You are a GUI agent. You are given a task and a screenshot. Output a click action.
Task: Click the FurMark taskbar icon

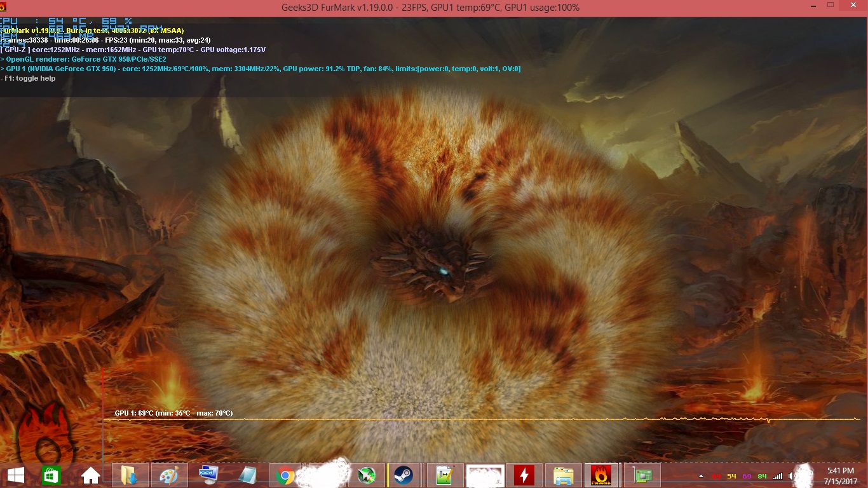click(601, 475)
